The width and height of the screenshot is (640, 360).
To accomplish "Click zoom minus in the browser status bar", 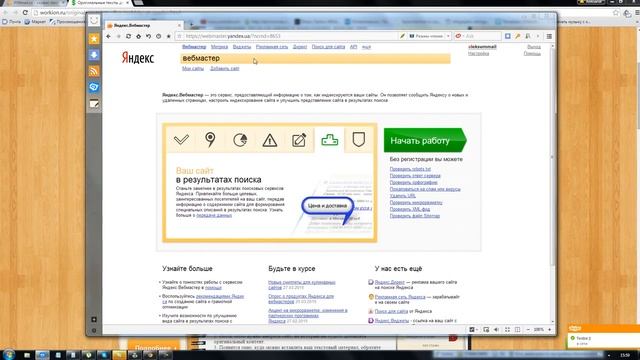I will click(528, 329).
